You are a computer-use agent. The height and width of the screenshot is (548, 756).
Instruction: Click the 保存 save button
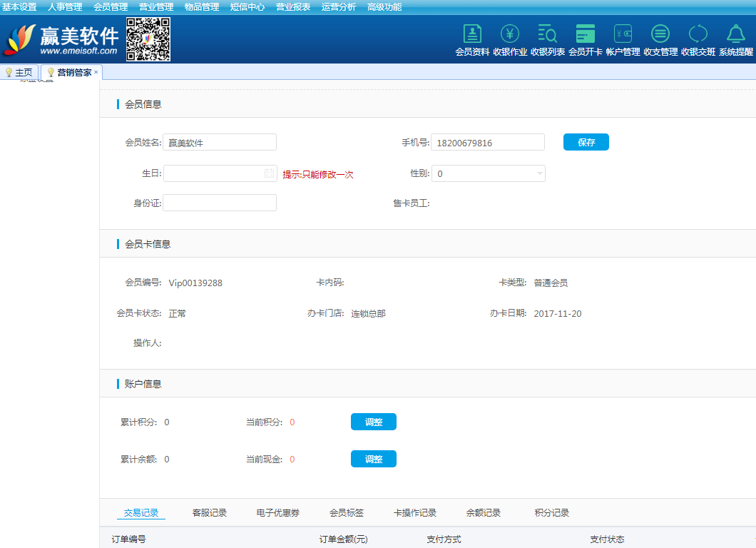586,142
